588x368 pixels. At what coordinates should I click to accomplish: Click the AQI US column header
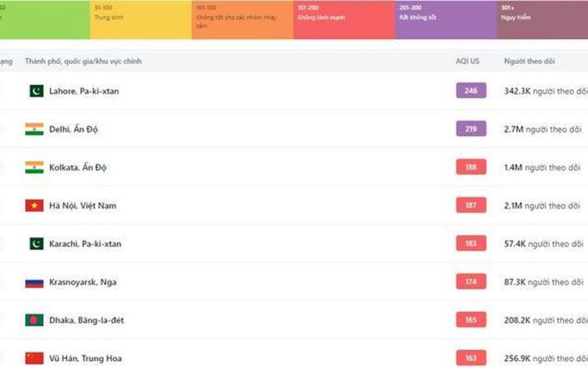pyautogui.click(x=467, y=61)
